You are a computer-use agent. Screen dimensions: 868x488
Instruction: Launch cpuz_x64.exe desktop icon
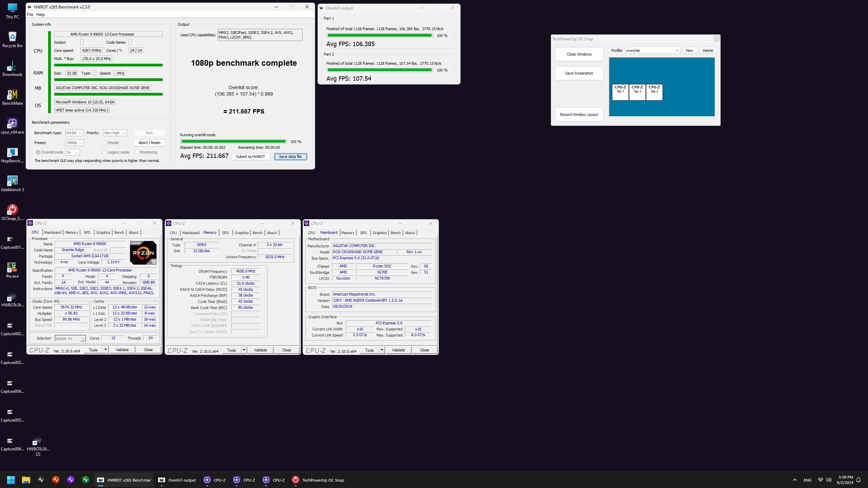click(12, 126)
